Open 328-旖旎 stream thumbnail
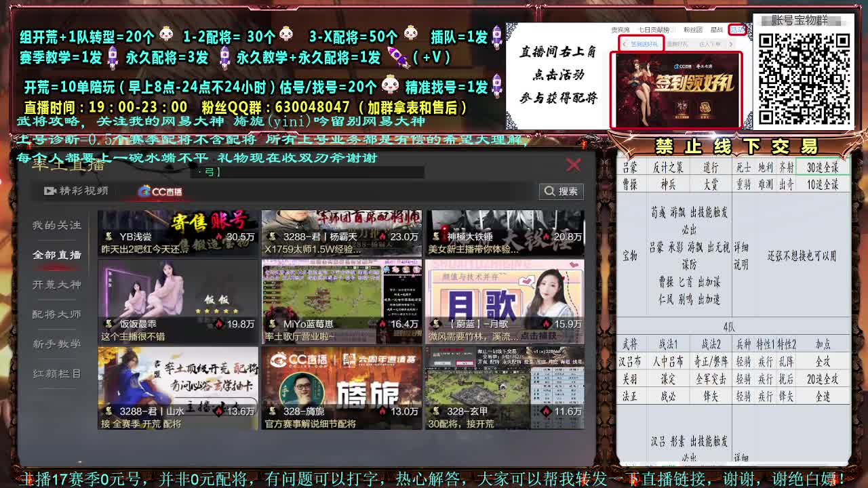 point(342,388)
